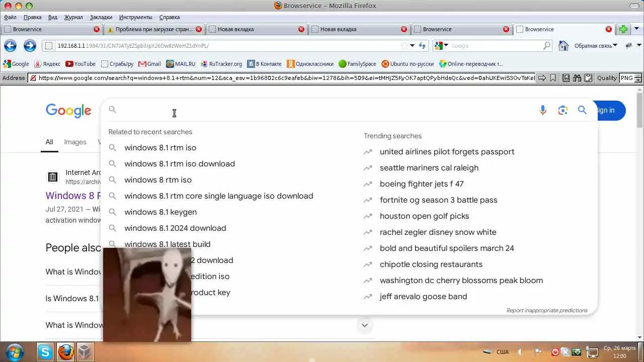
Task: Select trending chipotle closing restaurants
Action: pos(431,264)
